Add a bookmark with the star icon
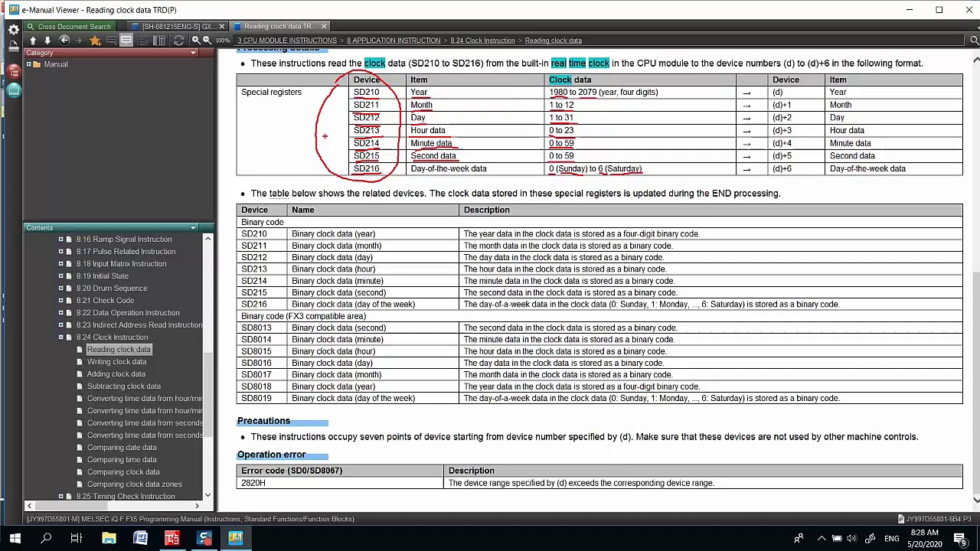This screenshot has width=980, height=551. click(95, 41)
